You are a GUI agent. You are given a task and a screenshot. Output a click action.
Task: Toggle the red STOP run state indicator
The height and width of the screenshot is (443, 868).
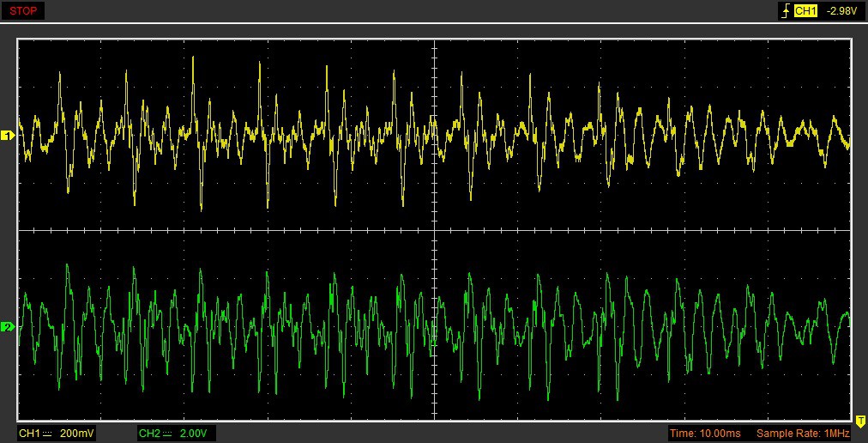click(24, 11)
